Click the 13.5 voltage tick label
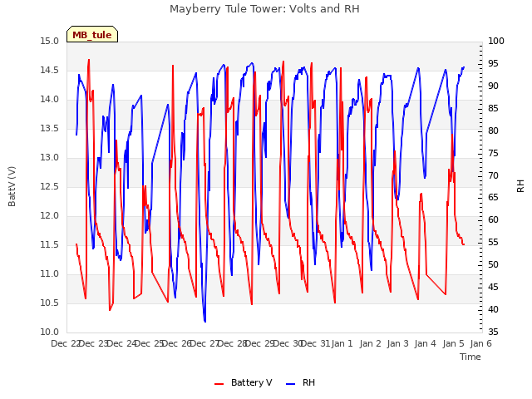The image size is (532, 399). coord(50,129)
